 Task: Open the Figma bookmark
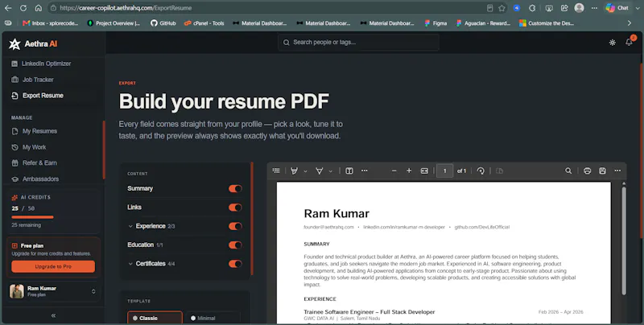(x=436, y=23)
